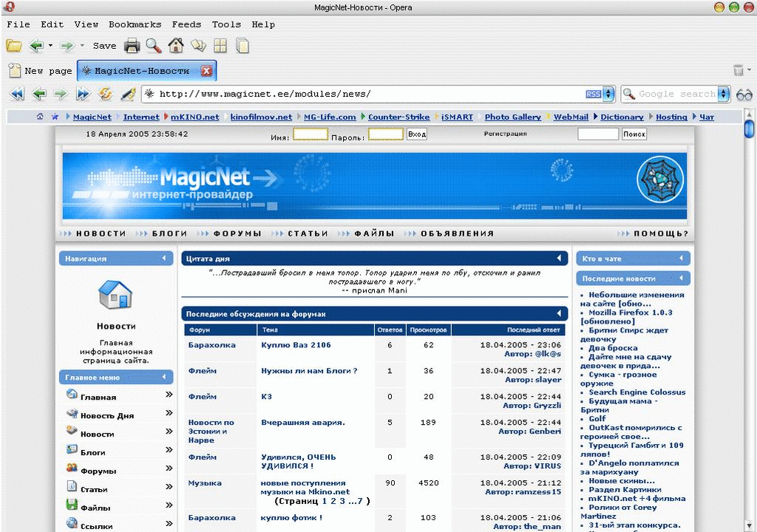Collapse the Цитата дня panel
757x532 pixels.
tap(559, 259)
